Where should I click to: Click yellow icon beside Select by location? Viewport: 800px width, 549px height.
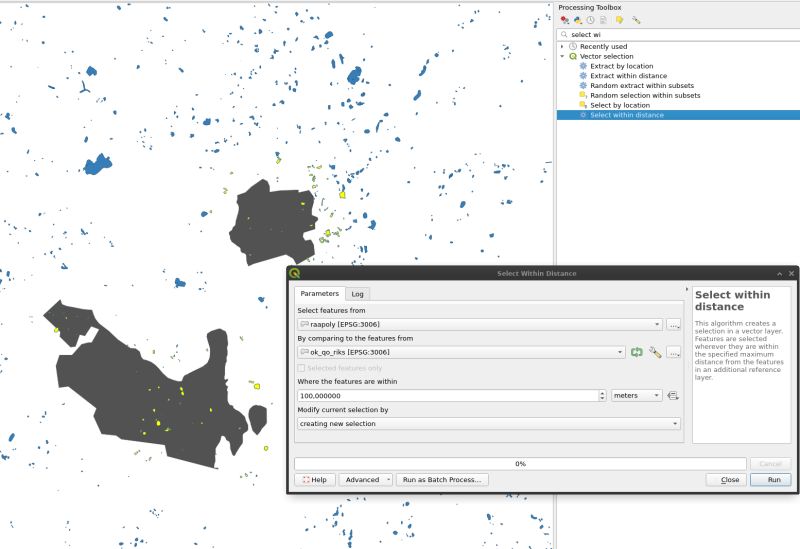[583, 105]
